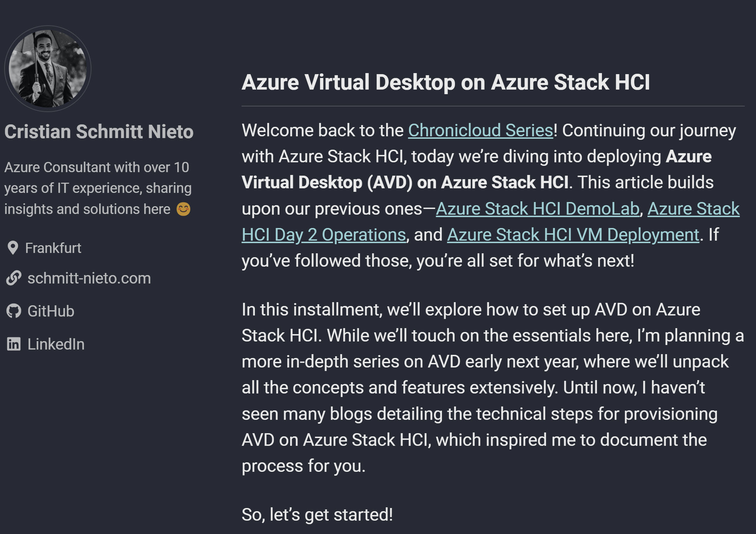Click the author name Cristian Schmitt Nieto

pyautogui.click(x=99, y=132)
